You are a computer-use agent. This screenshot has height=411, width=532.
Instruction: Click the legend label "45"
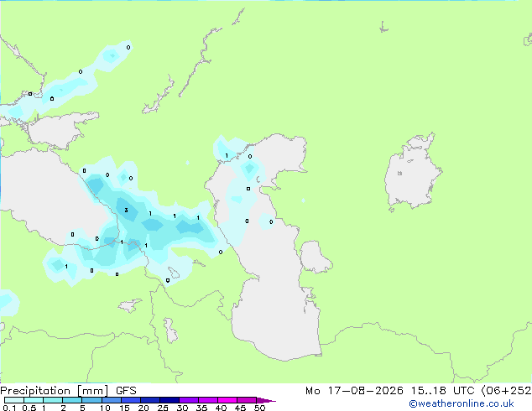[240, 408]
